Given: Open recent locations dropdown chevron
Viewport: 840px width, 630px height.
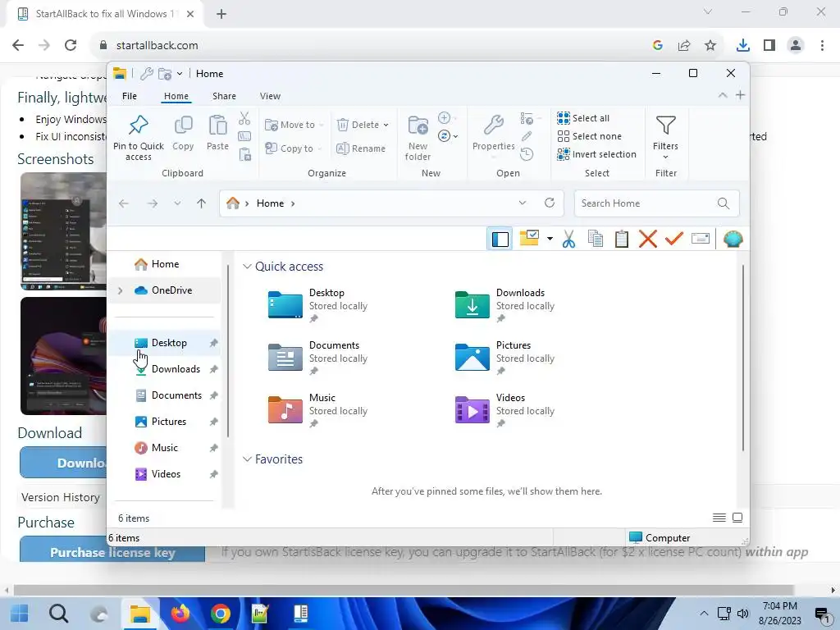Looking at the screenshot, I should pos(177,203).
